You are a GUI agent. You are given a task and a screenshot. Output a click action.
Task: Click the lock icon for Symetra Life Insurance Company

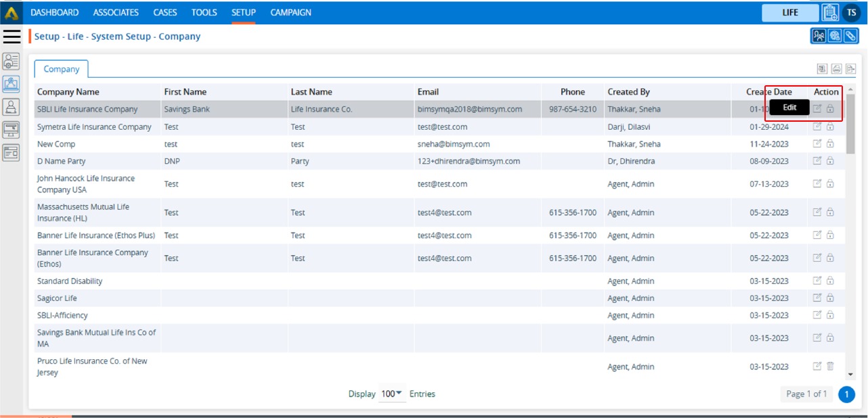[x=830, y=126]
